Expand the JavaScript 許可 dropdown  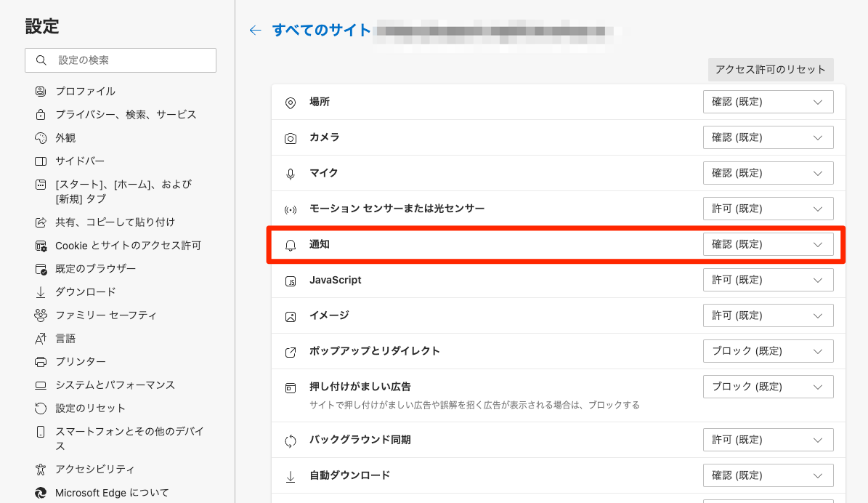point(768,280)
